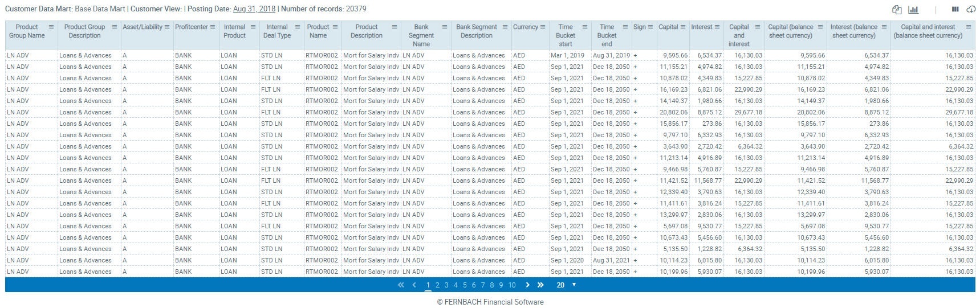Go to page 5 of results

tap(465, 285)
